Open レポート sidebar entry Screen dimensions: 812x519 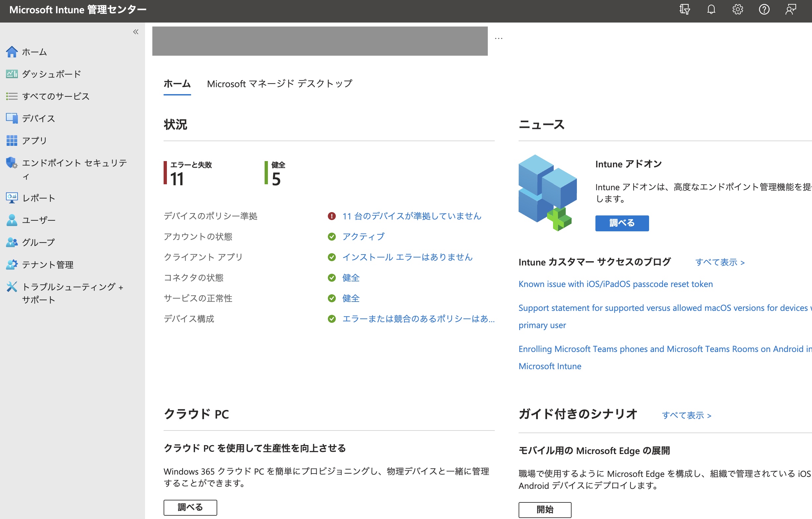(38, 198)
